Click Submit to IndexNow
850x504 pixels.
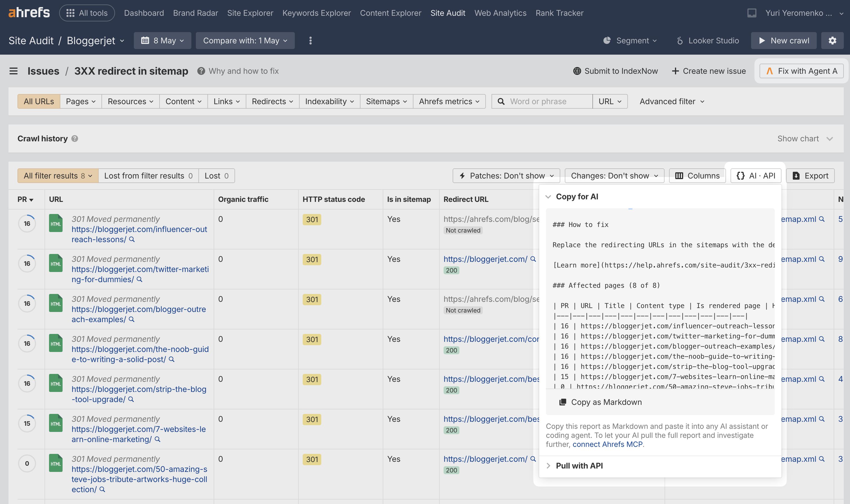(616, 71)
